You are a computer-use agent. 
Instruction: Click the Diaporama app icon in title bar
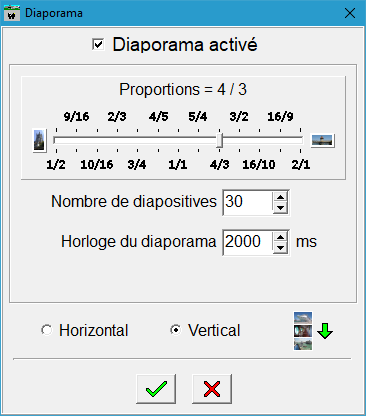12,13
